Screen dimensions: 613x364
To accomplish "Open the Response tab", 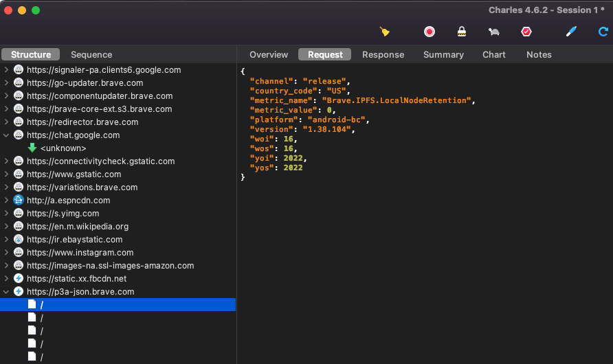I will pyautogui.click(x=383, y=55).
